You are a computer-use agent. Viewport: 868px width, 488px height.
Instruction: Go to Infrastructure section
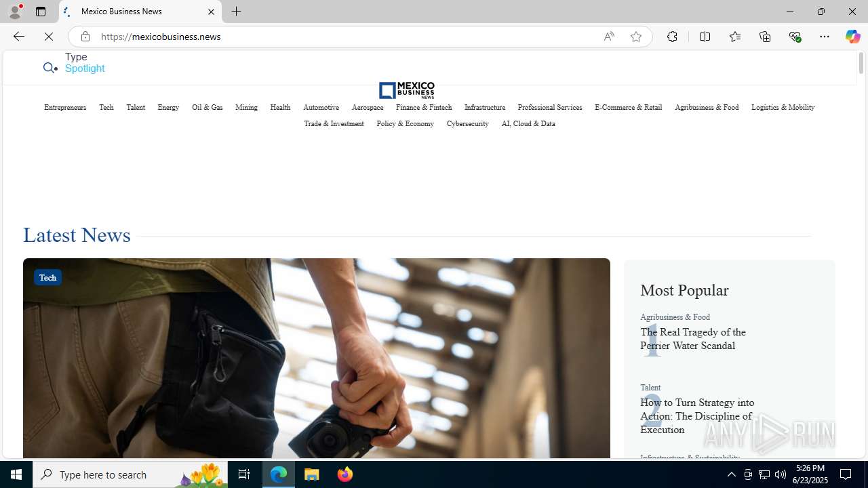[x=485, y=108]
